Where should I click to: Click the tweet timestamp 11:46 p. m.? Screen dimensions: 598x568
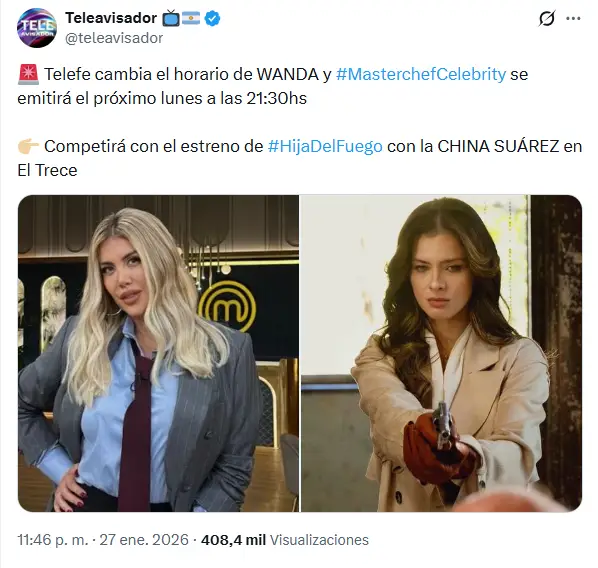pyautogui.click(x=53, y=540)
